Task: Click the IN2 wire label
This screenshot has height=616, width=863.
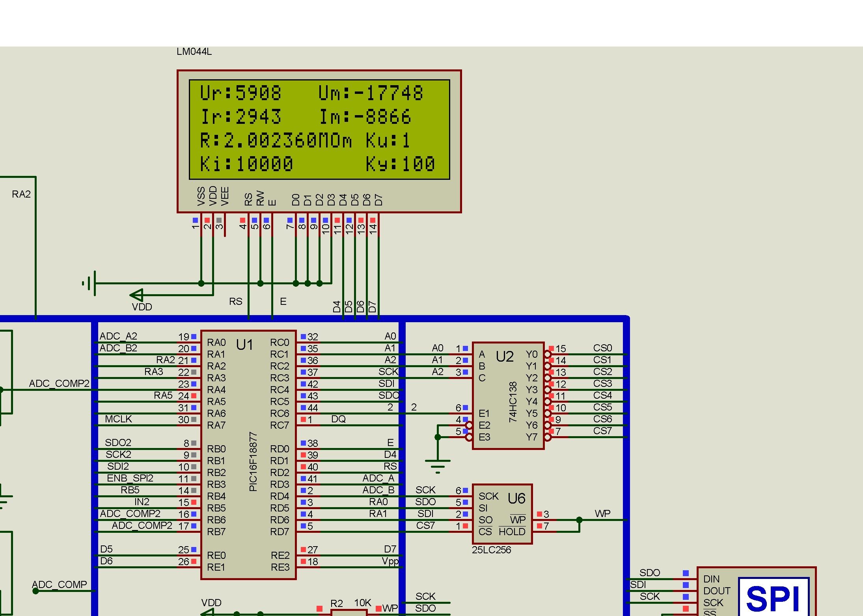Action: pyautogui.click(x=142, y=502)
